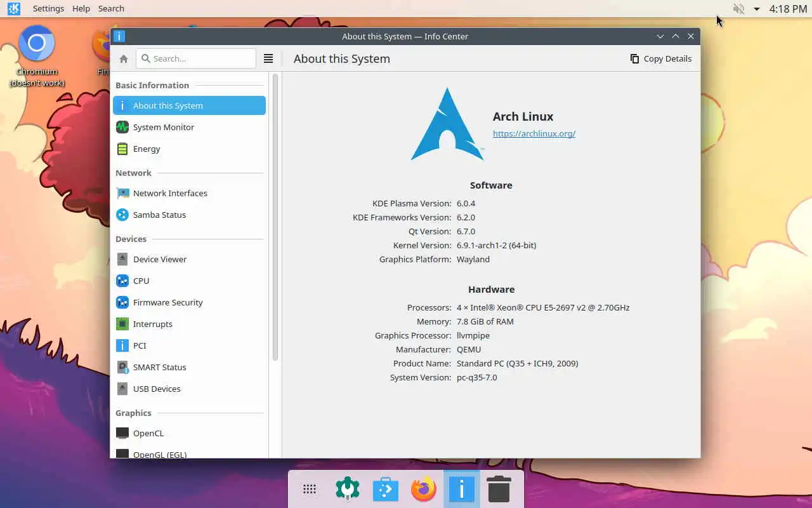Screen dimensions: 812x508
Task: Click the Arch Linux logo image
Action: 447,124
